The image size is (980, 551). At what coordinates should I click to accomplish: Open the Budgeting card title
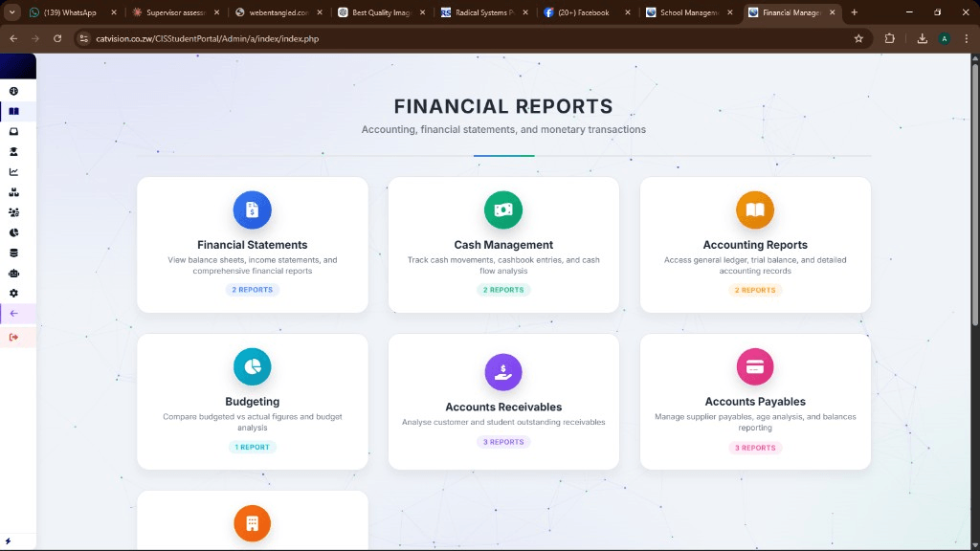(x=253, y=402)
